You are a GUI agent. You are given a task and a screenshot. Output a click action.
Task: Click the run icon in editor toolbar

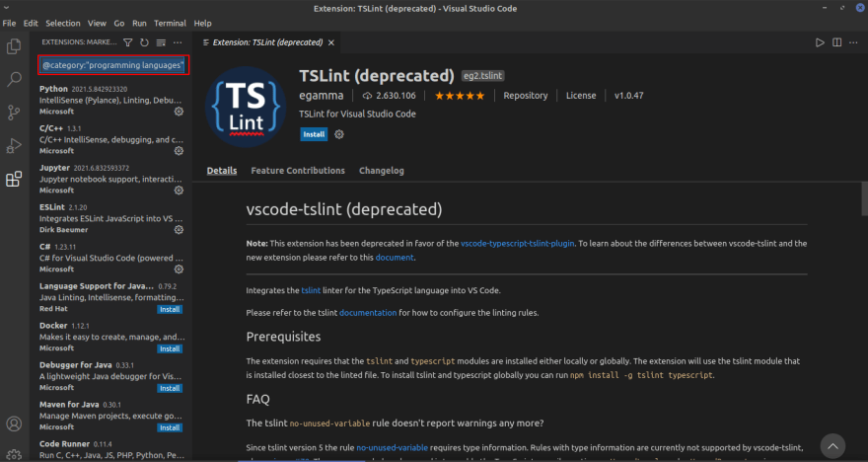click(x=820, y=42)
